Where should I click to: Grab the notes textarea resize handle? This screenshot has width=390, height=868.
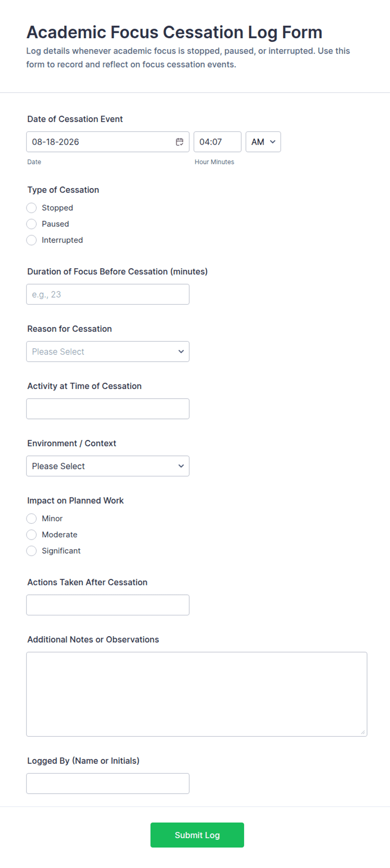363,732
